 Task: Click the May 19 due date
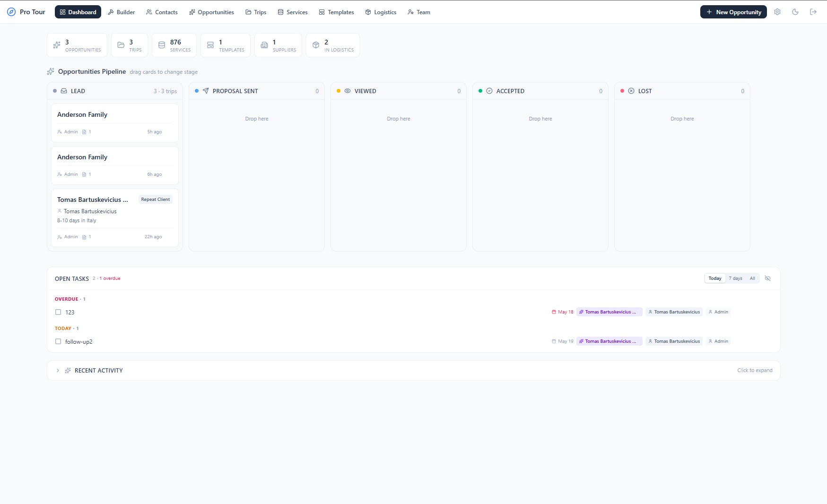563,341
